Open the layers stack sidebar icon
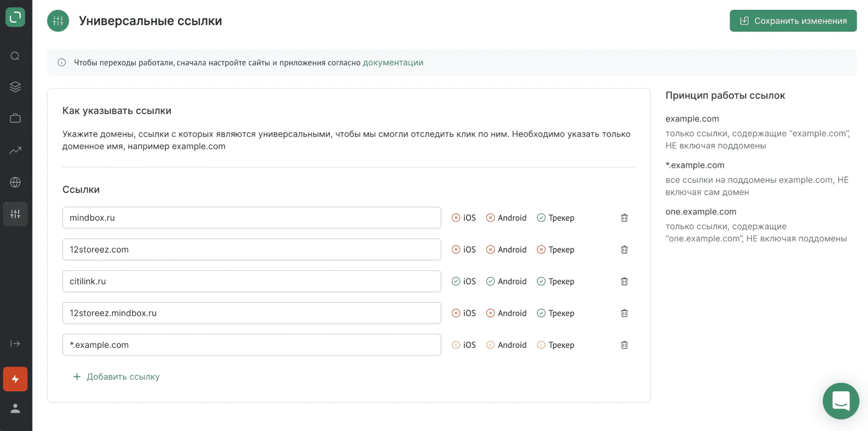The height and width of the screenshot is (431, 868). click(15, 87)
